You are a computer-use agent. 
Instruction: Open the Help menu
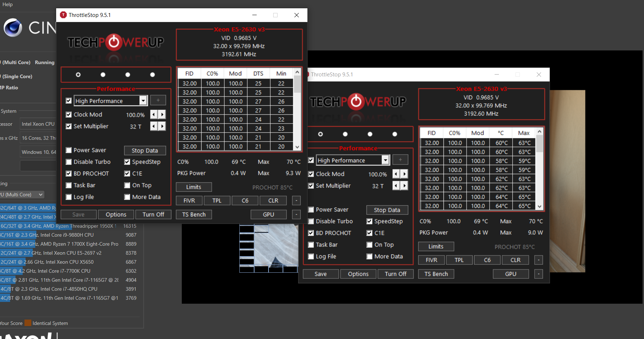(x=7, y=4)
